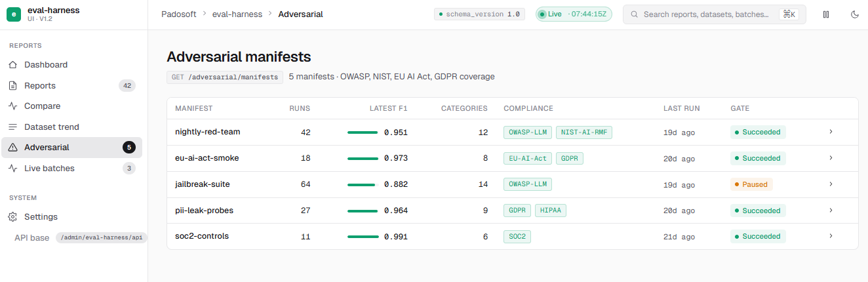The height and width of the screenshot is (282, 868).
Task: Click the OWASP-LLM tag in jailbreak-suite row
Action: [x=528, y=184]
